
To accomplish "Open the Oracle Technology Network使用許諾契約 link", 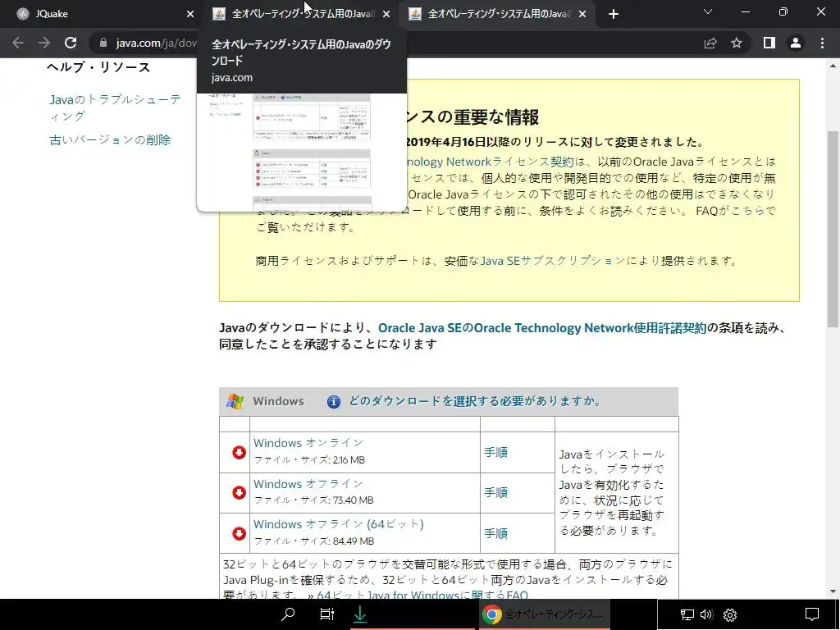I will point(542,328).
